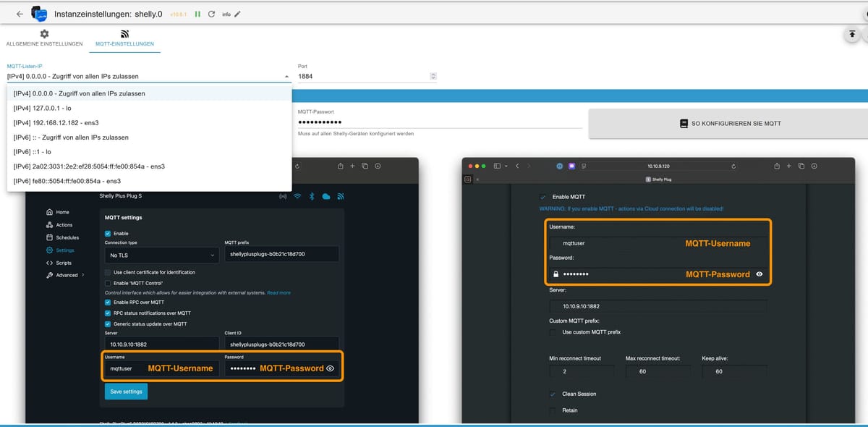Screen dimensions: 868x427
Task: Open Schedules in Shelly sidebar
Action: 62,237
